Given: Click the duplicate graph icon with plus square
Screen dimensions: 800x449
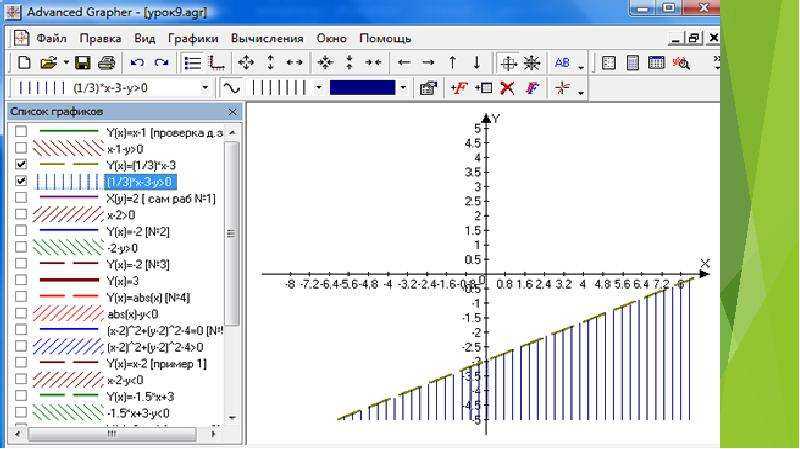Looking at the screenshot, I should (483, 88).
